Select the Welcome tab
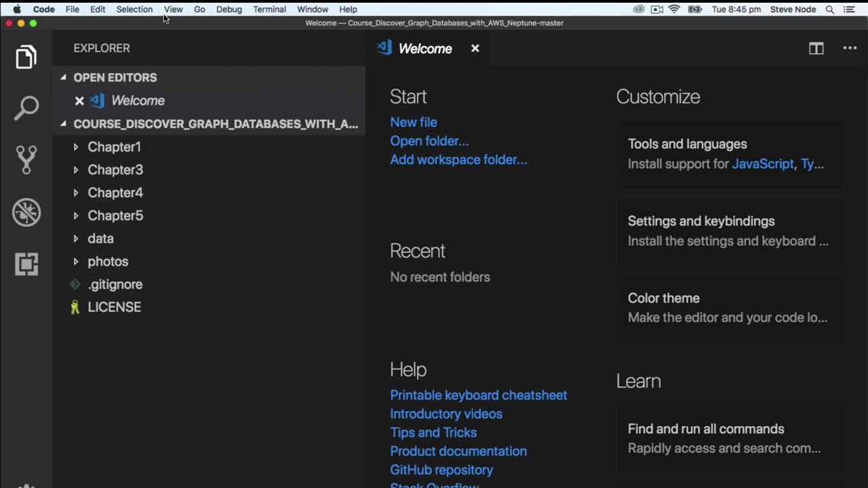This screenshot has height=488, width=868. [429, 48]
